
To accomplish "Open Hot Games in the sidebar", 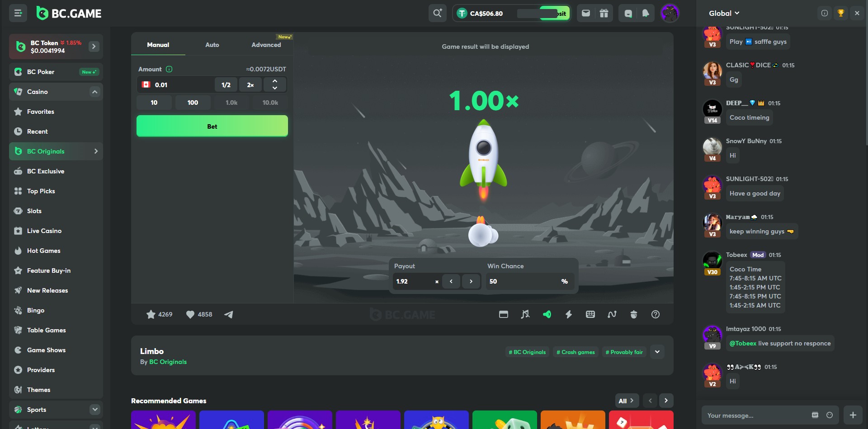I will (56, 251).
